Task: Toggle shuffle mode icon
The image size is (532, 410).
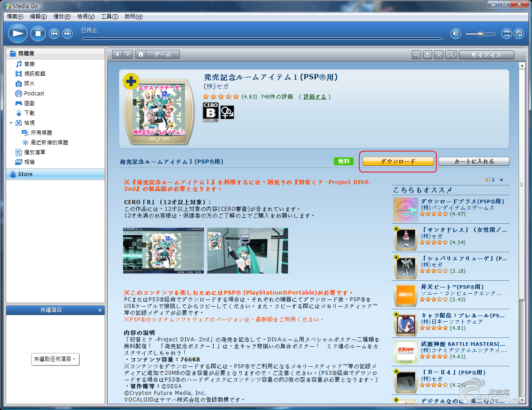Action: tap(507, 33)
